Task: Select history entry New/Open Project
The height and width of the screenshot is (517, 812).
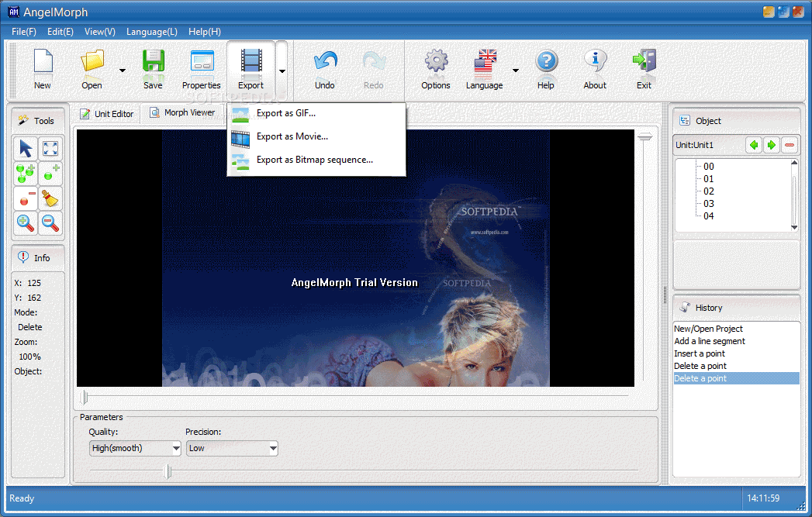Action: 736,329
